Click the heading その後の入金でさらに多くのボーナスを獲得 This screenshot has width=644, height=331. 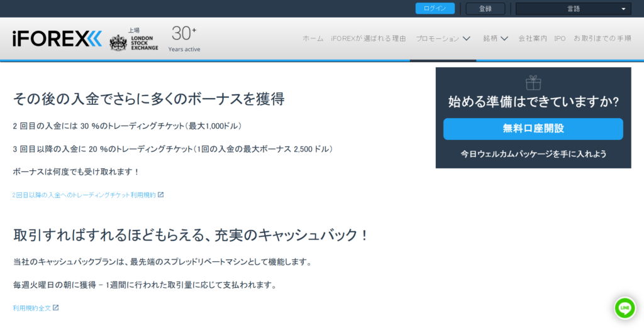(148, 99)
